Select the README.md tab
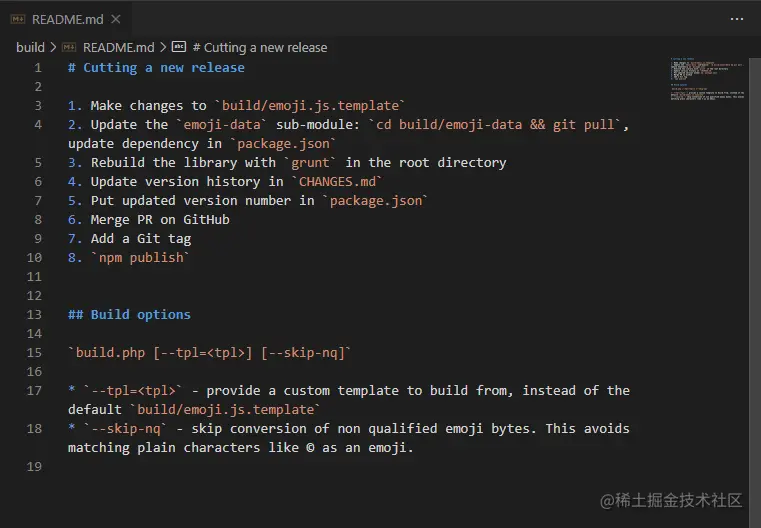The image size is (761, 528). [67, 19]
